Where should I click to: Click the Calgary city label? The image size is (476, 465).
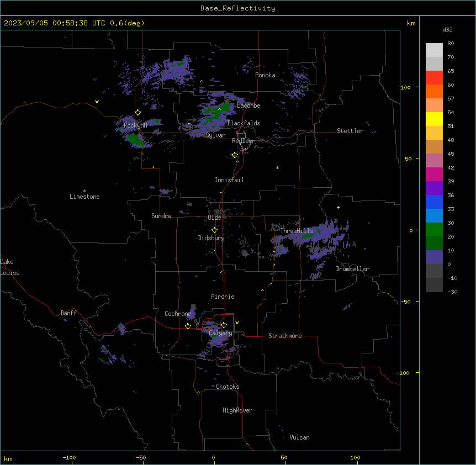click(220, 333)
